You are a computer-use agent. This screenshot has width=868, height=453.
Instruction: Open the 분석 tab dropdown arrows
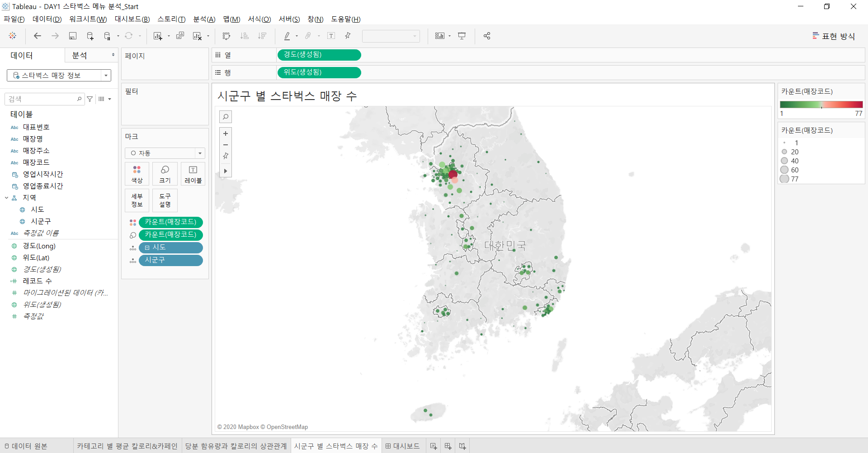point(113,55)
